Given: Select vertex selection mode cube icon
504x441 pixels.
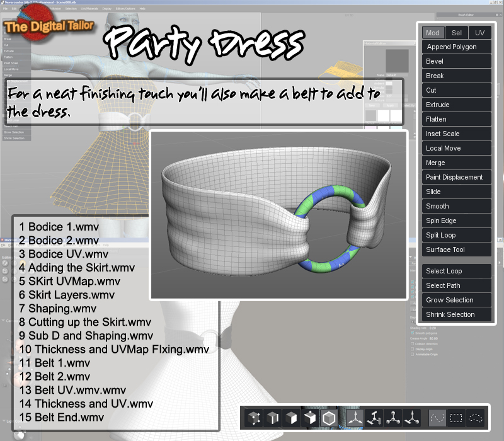Looking at the screenshot, I should [254, 418].
